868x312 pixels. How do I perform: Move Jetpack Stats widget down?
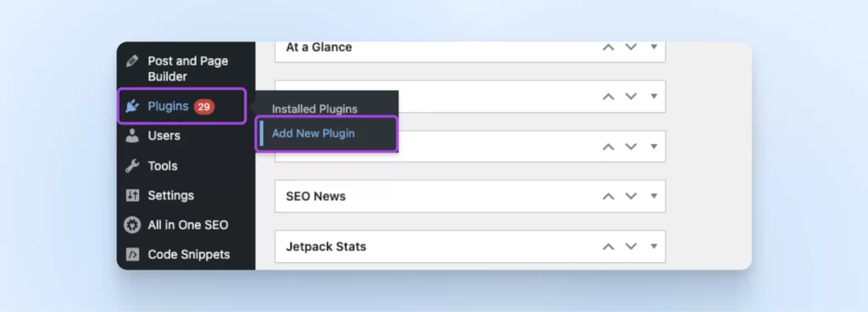631,246
